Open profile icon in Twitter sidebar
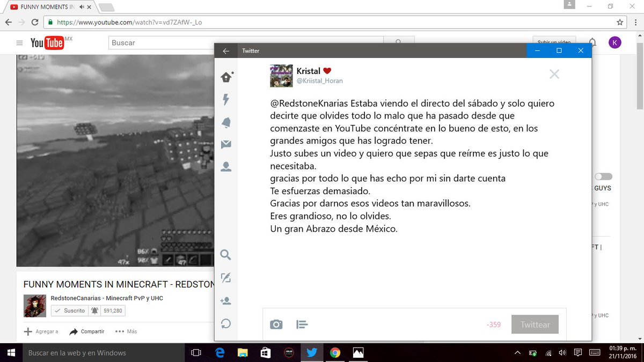This screenshot has width=644, height=362. click(x=226, y=166)
